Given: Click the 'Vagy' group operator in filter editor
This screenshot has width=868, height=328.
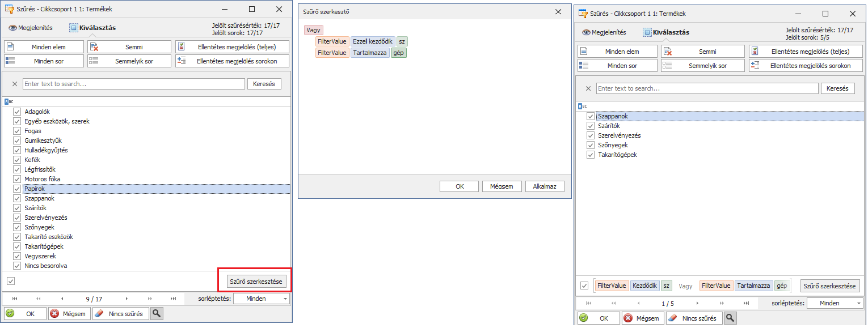Looking at the screenshot, I should pyautogui.click(x=313, y=30).
